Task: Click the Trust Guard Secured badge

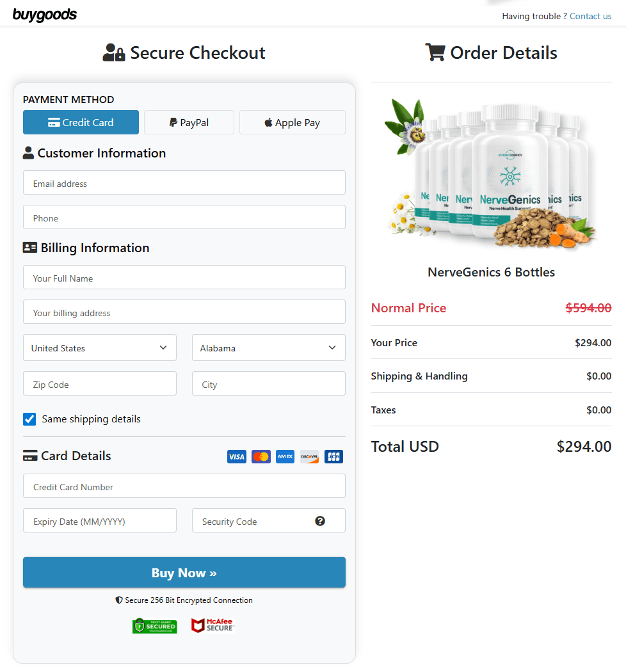Action: click(x=154, y=625)
